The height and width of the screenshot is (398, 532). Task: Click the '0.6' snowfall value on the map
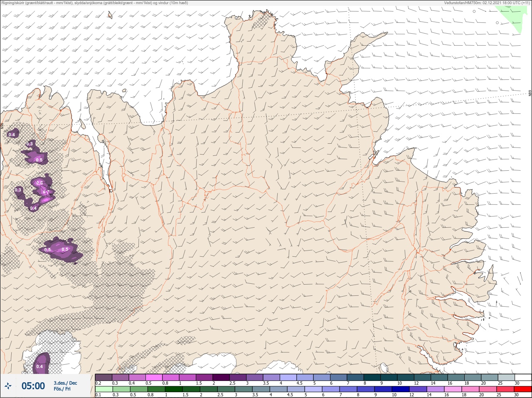39,183
